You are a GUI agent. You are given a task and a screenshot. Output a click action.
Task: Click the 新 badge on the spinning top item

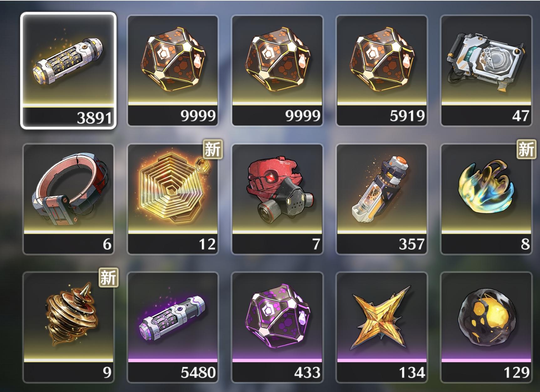click(108, 277)
